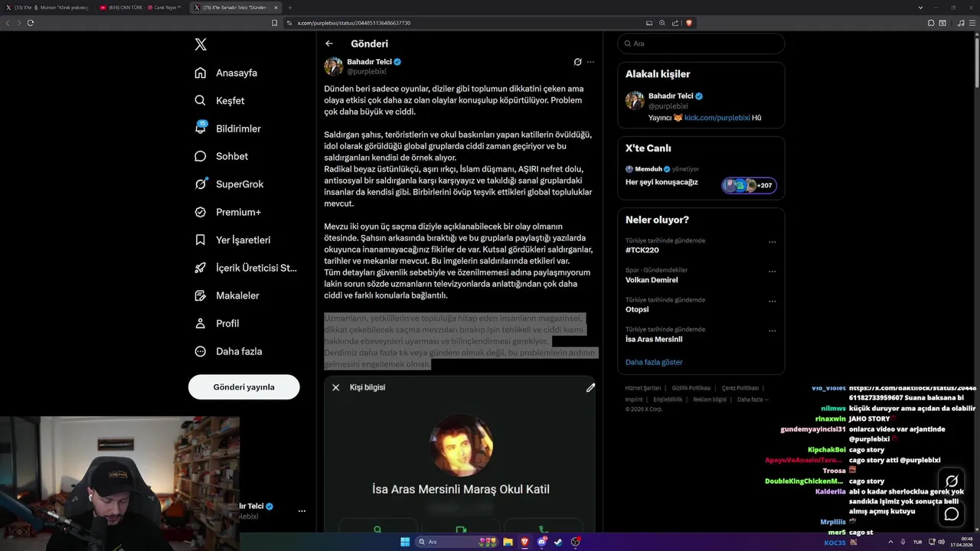This screenshot has height=551, width=980.
Task: Click the pencil edit icon in Kişi bilgisi
Action: (590, 388)
